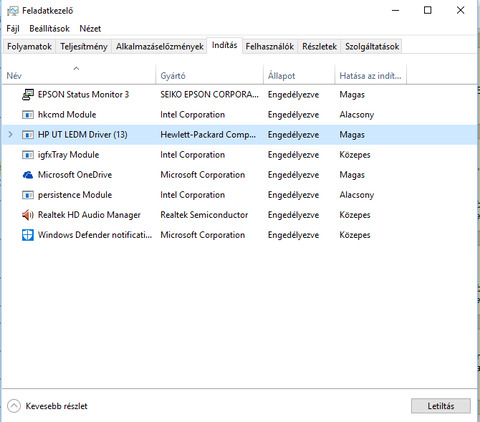The height and width of the screenshot is (422, 480).
Task: Collapse view with Kevesebb részlet arrow
Action: coord(14,406)
